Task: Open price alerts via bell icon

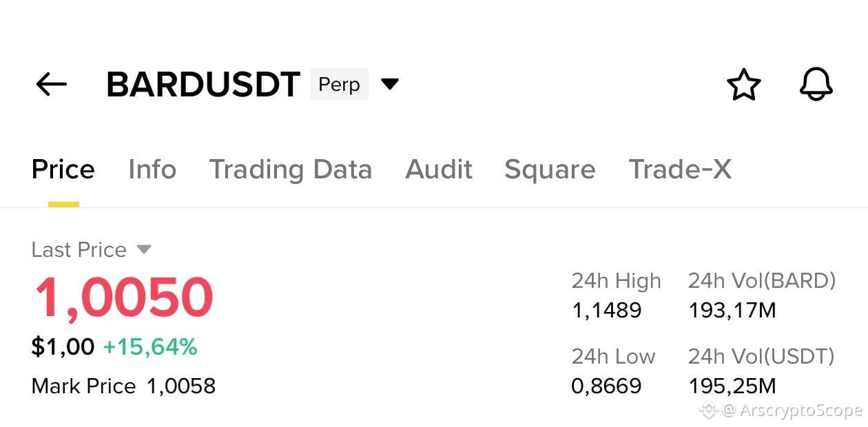Action: [x=816, y=85]
